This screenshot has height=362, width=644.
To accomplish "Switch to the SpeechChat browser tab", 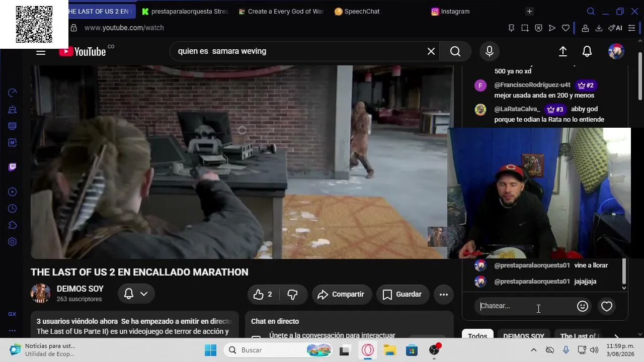I will (x=362, y=12).
